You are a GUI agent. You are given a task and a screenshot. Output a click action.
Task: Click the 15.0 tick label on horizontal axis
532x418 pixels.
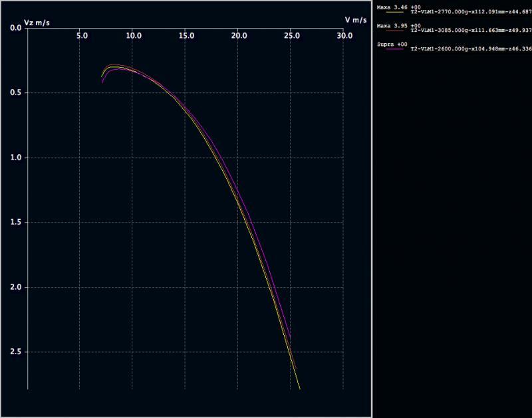186,35
